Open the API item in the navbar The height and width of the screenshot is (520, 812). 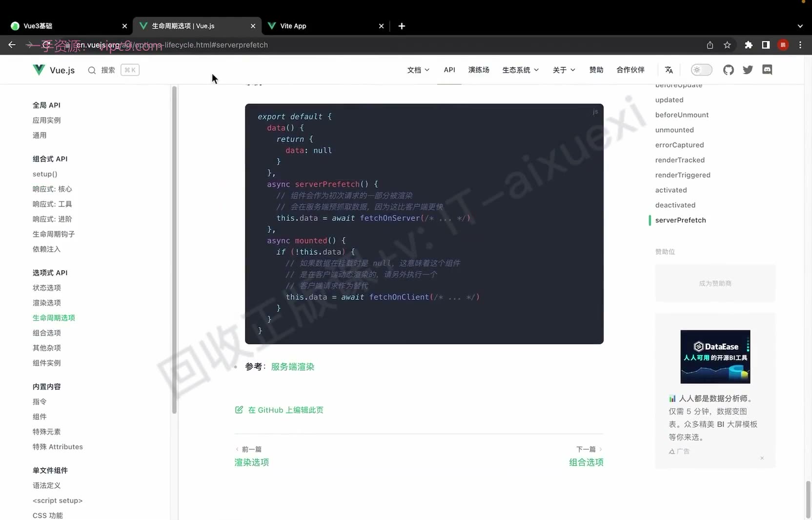click(449, 70)
